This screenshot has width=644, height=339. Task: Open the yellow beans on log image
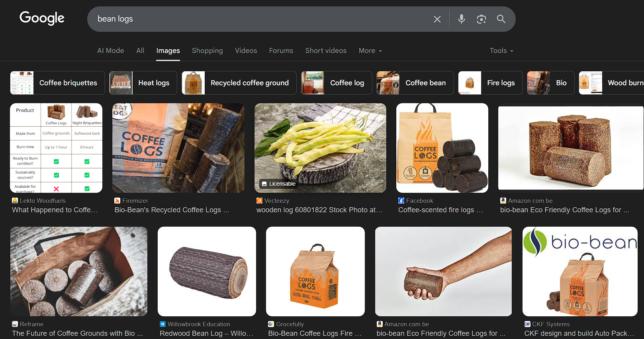[320, 148]
